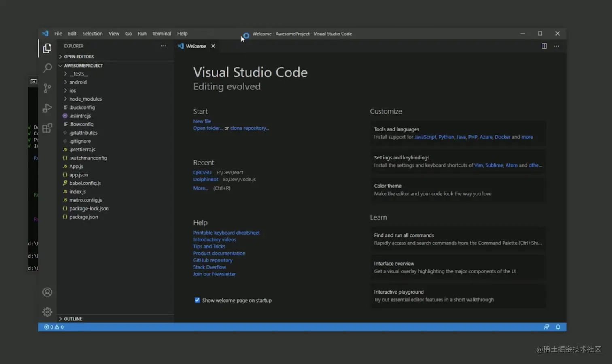Open the Manage gear icon
Viewport: 612px width, 364px height.
coord(47,312)
